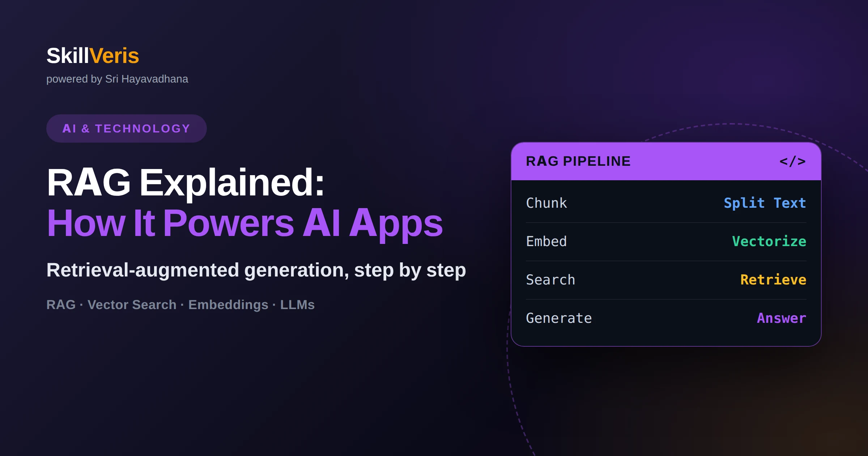Click the Split Text value
Screen dimensions: 868x456
765,203
